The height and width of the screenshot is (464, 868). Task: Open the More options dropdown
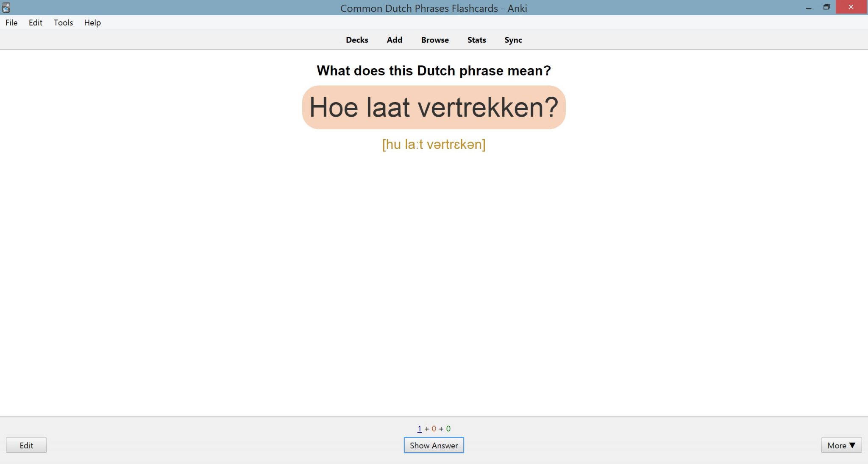tap(841, 445)
